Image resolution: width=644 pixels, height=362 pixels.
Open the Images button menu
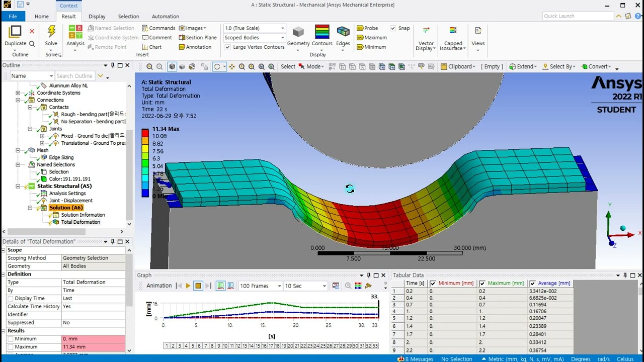point(193,28)
